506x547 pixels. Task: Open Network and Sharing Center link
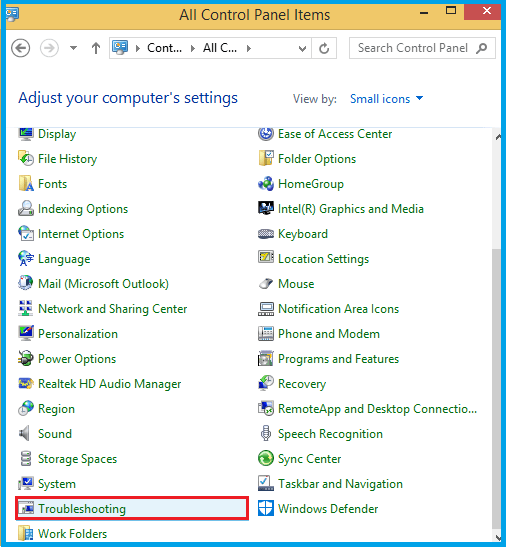click(x=113, y=309)
